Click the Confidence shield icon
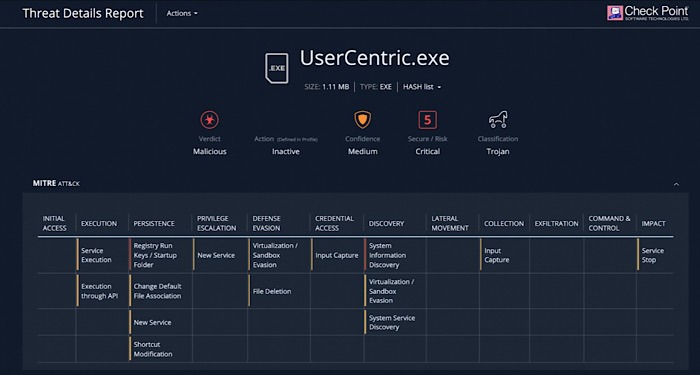The width and height of the screenshot is (700, 375). click(x=362, y=120)
